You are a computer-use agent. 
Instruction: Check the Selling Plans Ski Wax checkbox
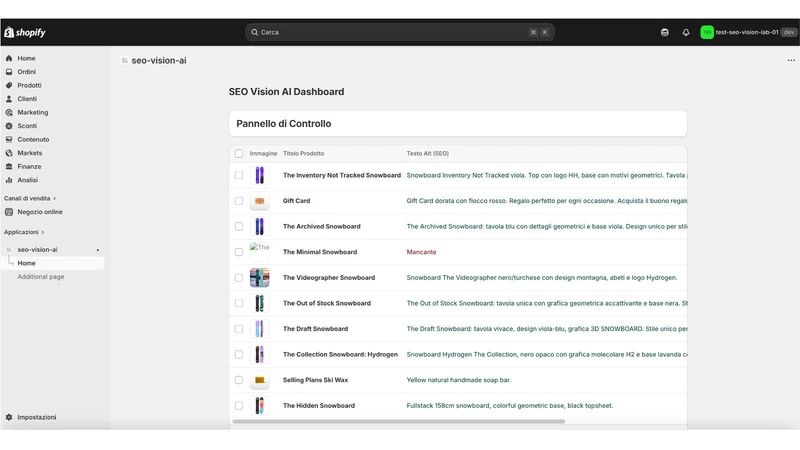tap(239, 380)
